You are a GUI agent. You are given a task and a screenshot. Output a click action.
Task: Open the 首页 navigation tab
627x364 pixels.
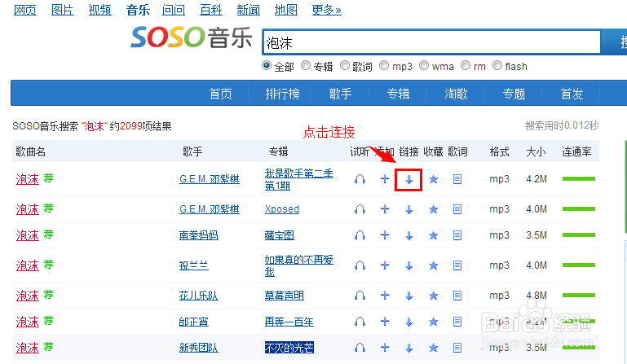click(x=221, y=94)
